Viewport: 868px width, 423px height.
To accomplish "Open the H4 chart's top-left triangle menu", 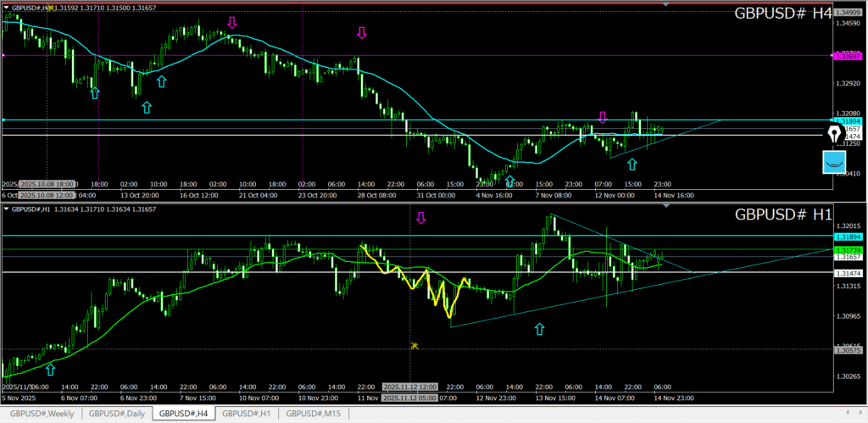I will (6, 8).
